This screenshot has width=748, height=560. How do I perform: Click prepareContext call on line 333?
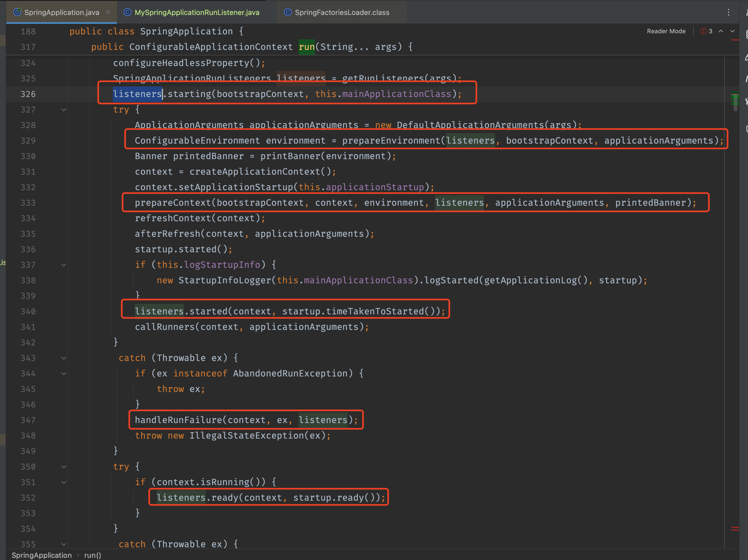173,203
